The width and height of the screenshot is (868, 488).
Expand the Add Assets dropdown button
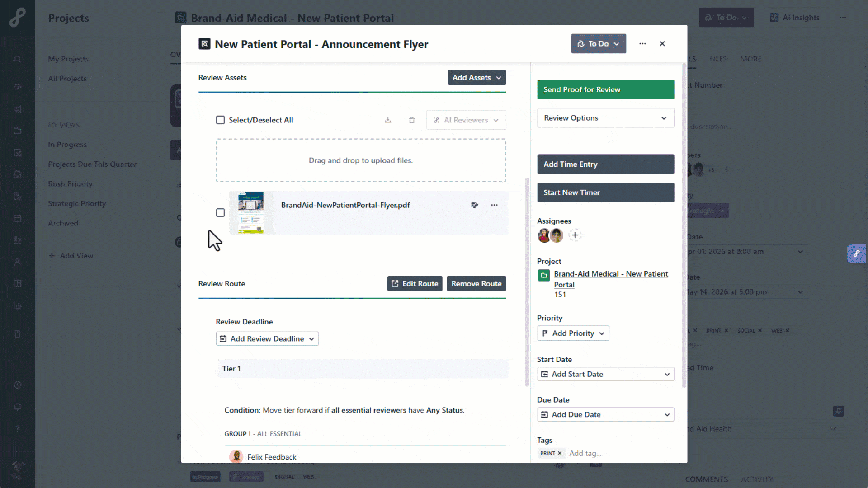click(x=476, y=78)
